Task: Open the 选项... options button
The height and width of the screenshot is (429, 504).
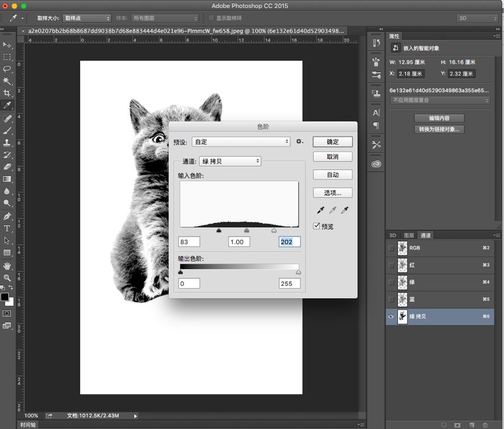Action: click(332, 193)
